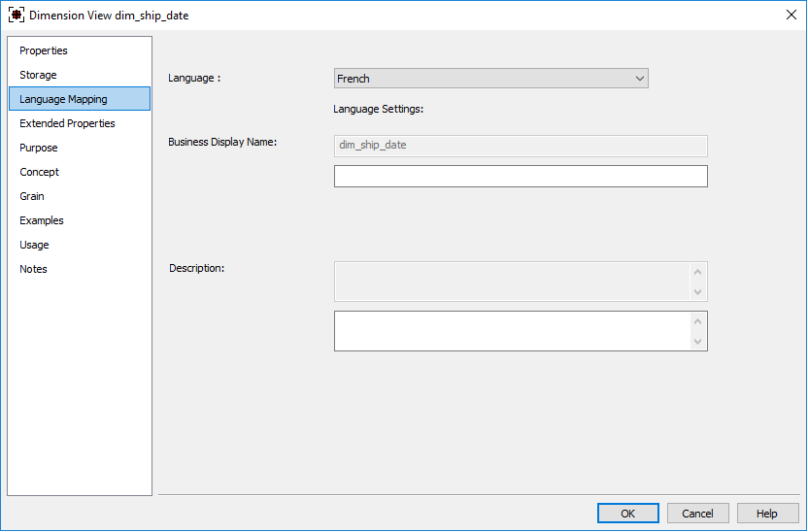Image resolution: width=808 pixels, height=532 pixels.
Task: Click the Cancel button
Action: (697, 514)
